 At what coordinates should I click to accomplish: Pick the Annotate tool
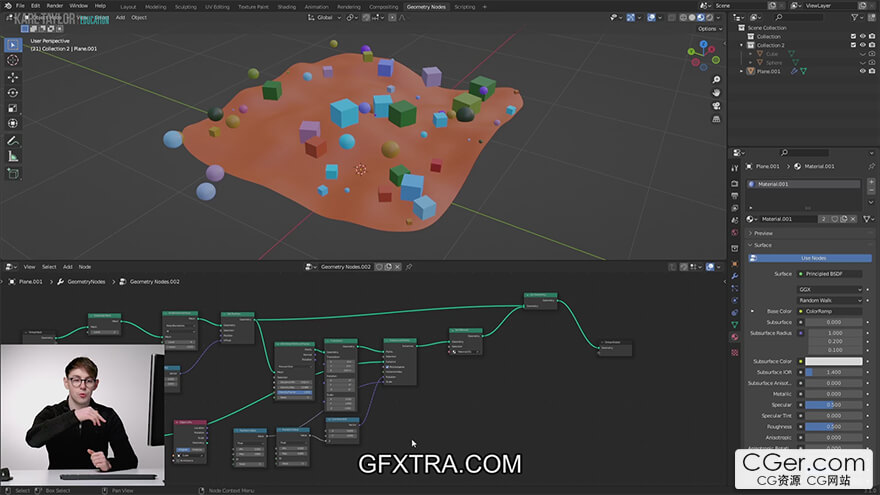[13, 140]
